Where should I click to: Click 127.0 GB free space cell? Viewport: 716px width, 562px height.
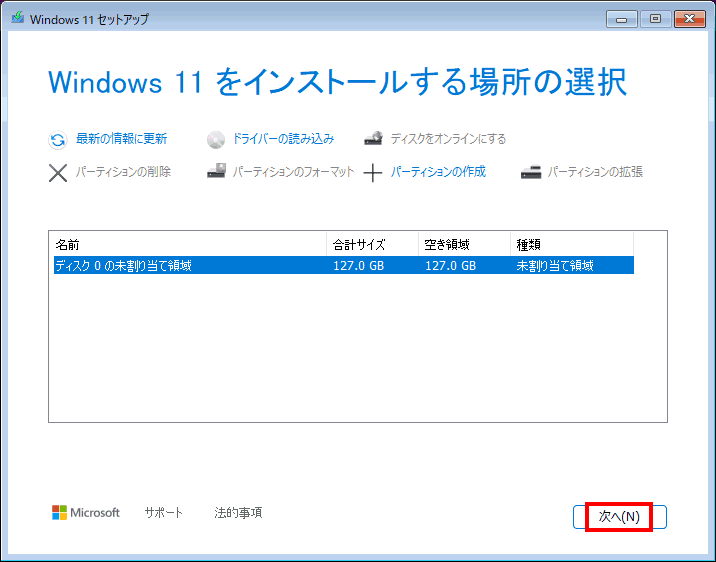(x=451, y=266)
